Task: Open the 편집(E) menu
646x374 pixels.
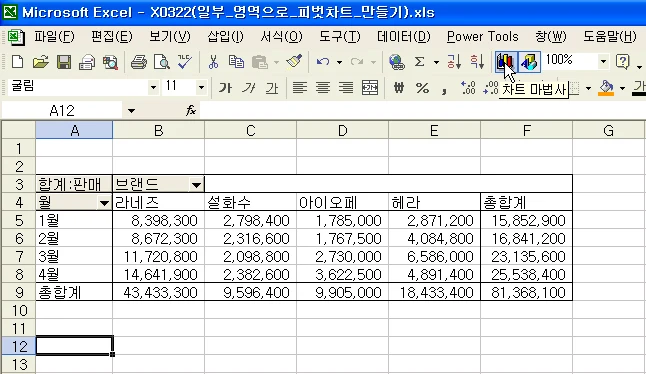Action: click(112, 37)
